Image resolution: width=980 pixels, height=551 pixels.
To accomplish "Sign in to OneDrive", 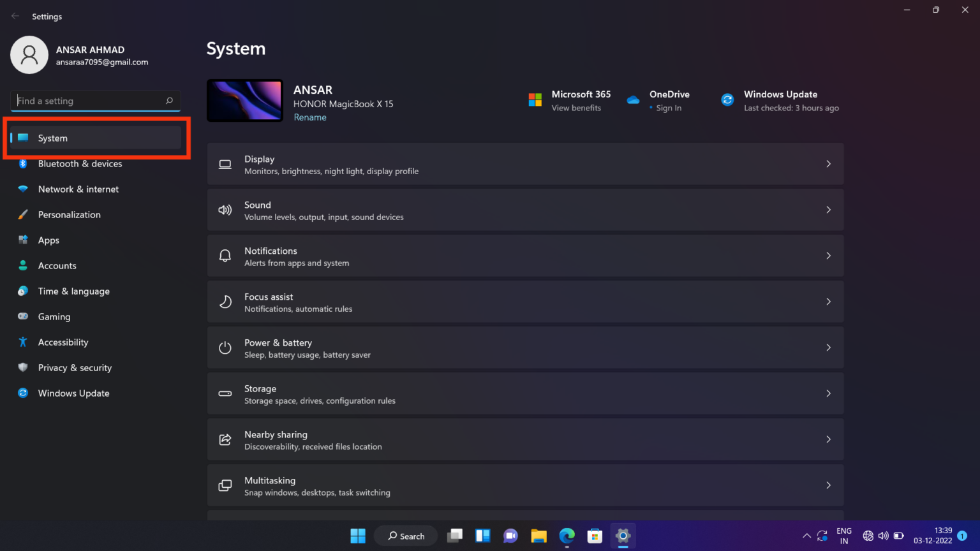I will (668, 108).
